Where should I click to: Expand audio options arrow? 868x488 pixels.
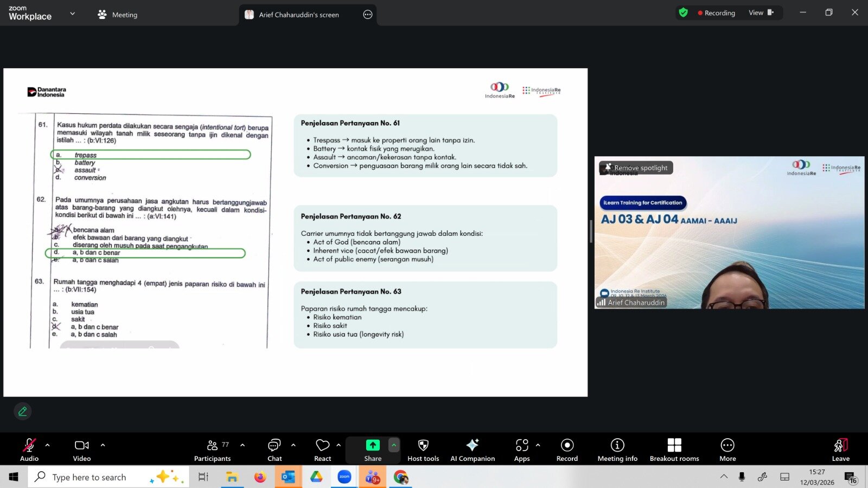pos(48,445)
